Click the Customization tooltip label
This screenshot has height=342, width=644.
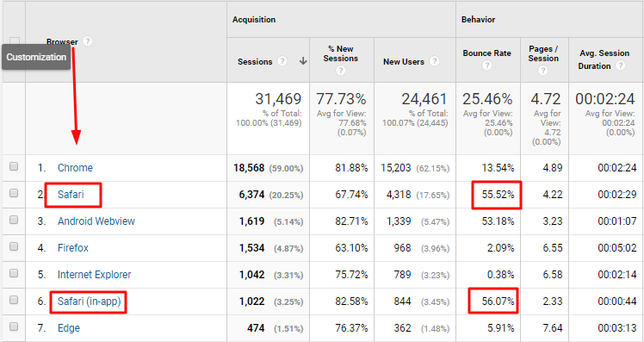(x=36, y=57)
